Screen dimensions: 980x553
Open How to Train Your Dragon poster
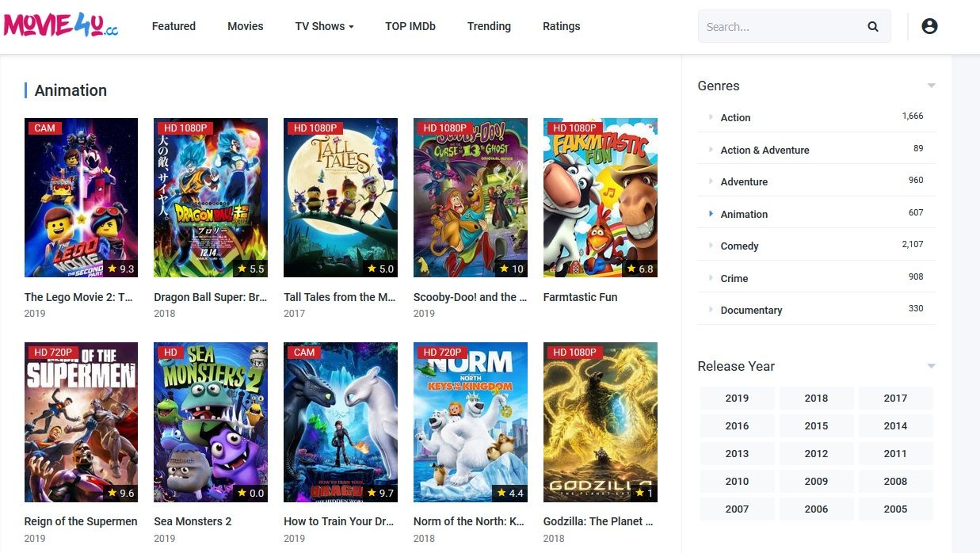point(341,422)
